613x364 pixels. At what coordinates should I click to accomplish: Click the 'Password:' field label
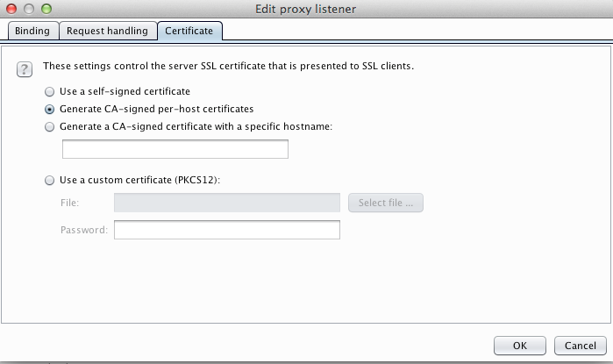84,230
